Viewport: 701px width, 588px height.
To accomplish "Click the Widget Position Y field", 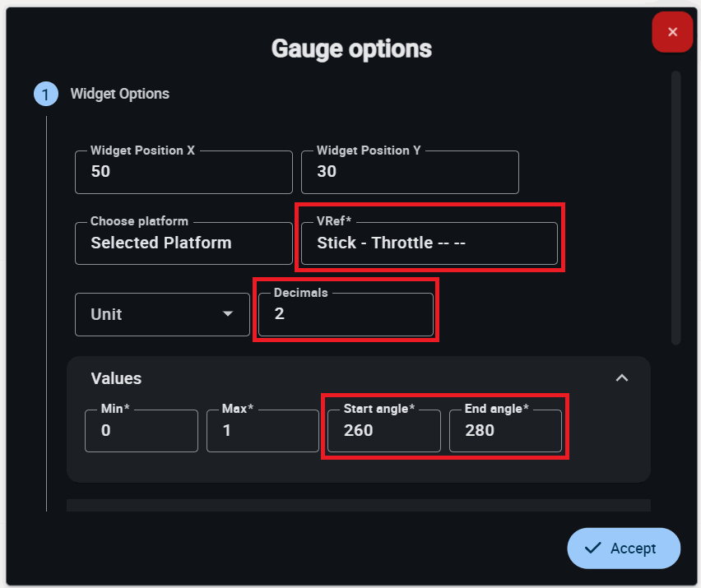I will [410, 172].
